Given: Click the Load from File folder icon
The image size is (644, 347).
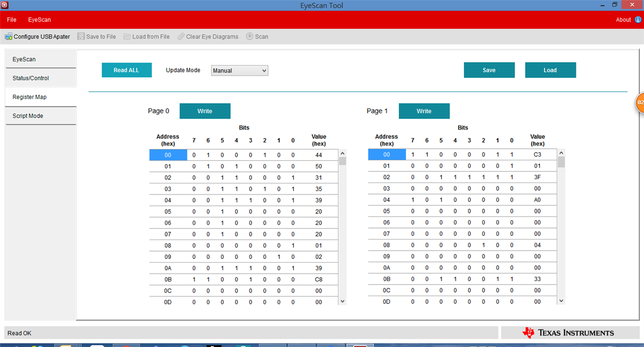Looking at the screenshot, I should tap(127, 37).
